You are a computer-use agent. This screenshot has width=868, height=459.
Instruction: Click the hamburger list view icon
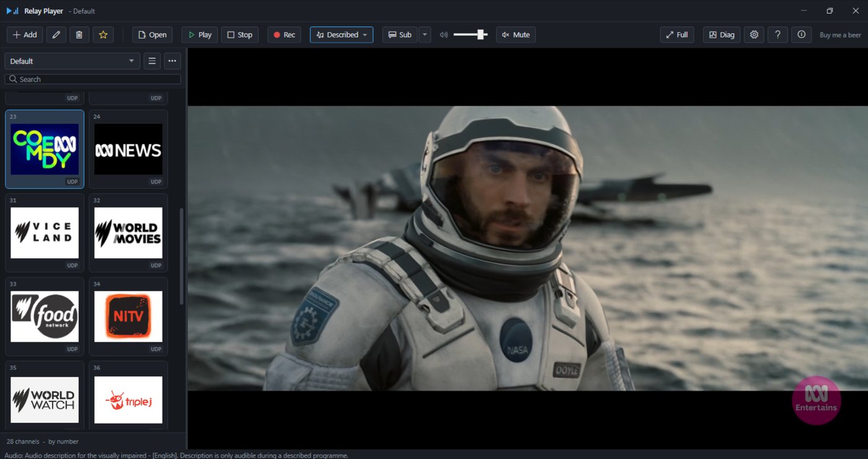pyautogui.click(x=152, y=61)
